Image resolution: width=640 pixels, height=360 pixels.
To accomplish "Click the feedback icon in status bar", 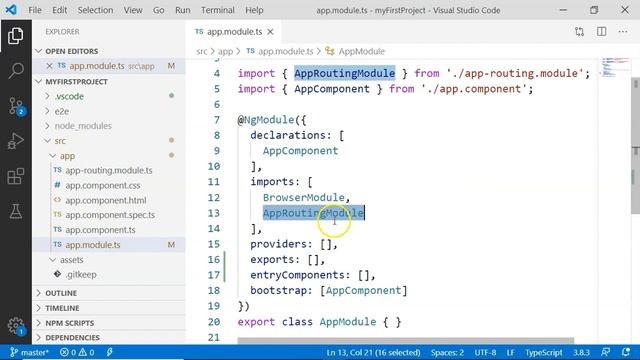I will tap(606, 352).
